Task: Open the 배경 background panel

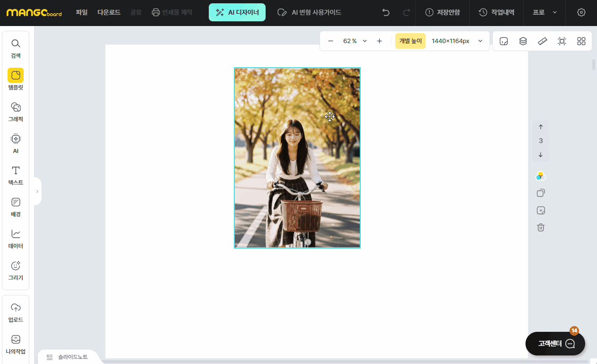Action: tap(16, 207)
